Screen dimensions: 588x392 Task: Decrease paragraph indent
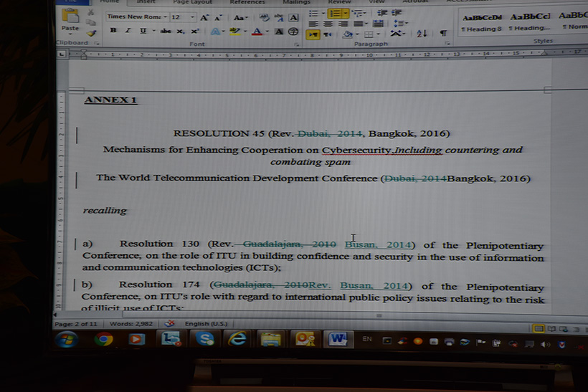pyautogui.click(x=382, y=12)
